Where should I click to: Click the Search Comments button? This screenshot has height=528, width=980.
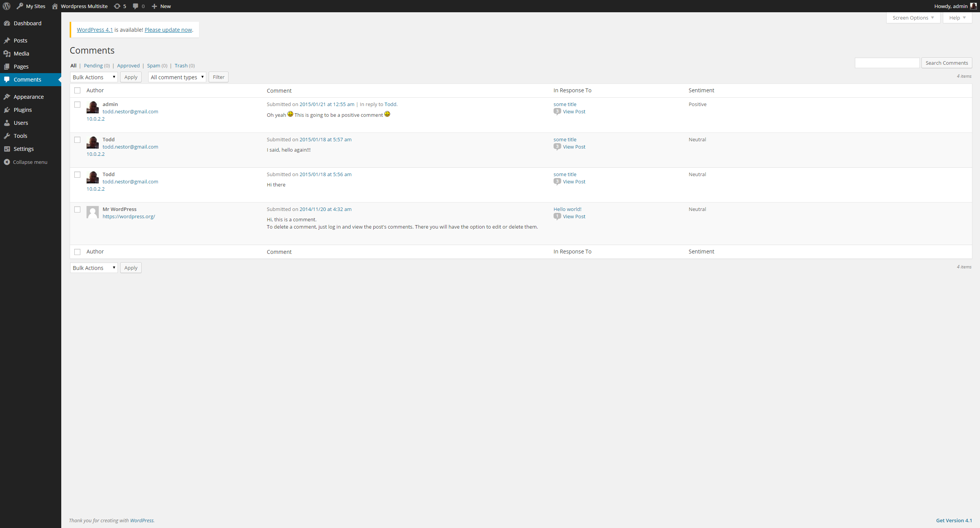tap(946, 63)
